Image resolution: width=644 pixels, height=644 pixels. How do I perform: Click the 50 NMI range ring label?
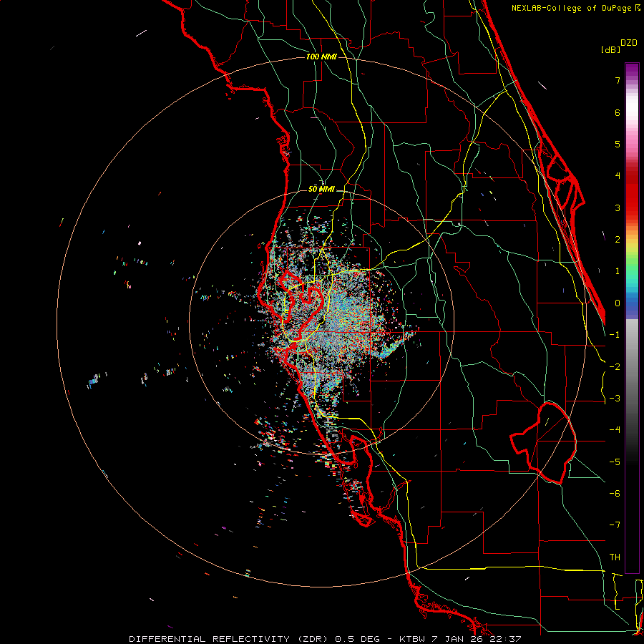[321, 190]
